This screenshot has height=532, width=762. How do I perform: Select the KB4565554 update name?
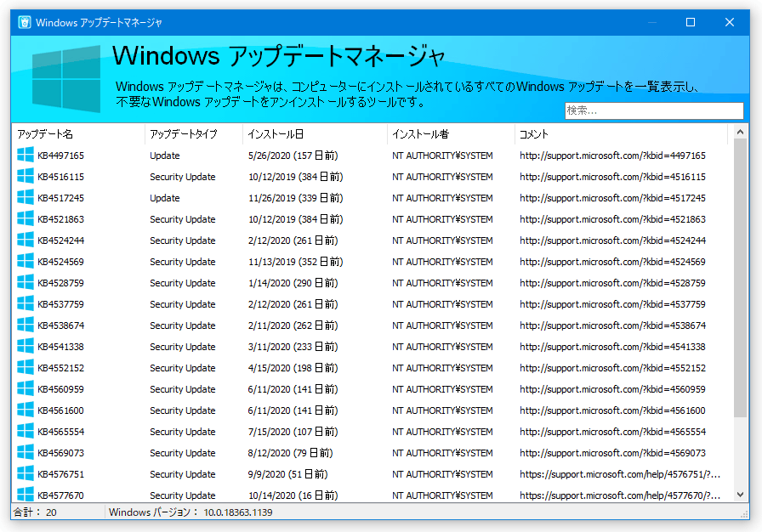pos(60,432)
